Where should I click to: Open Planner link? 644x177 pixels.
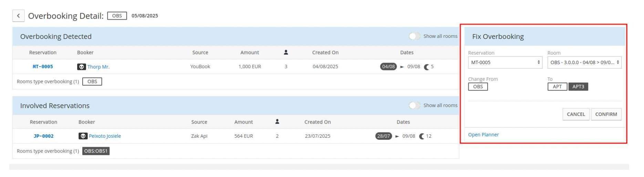pyautogui.click(x=483, y=135)
